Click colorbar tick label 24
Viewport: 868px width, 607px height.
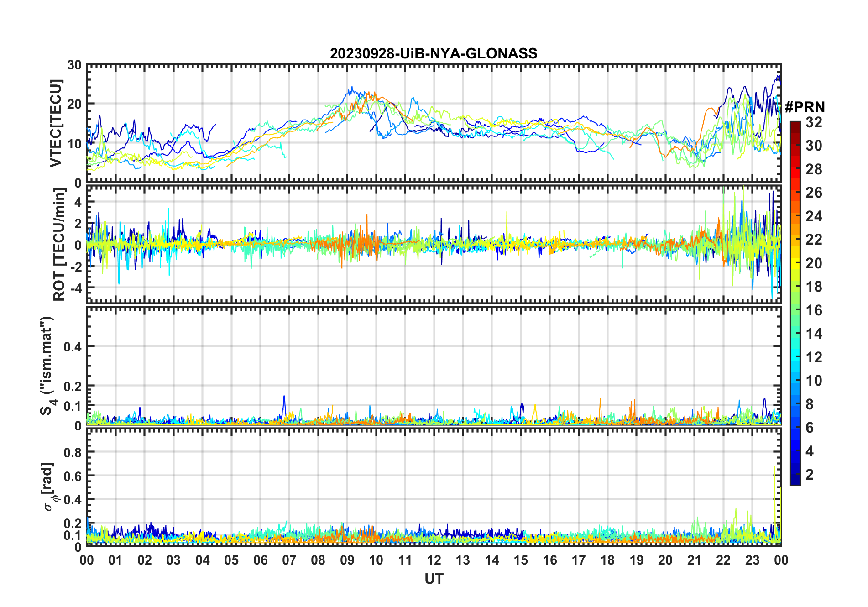pos(814,216)
